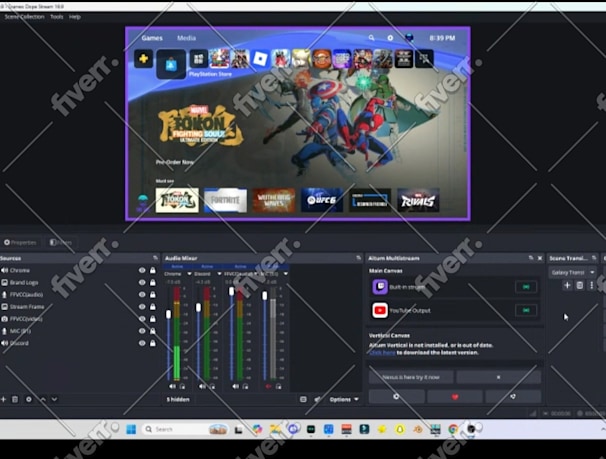The image size is (606, 459).
Task: Show hidden icons chevron in system tray
Action: pyautogui.click(x=603, y=429)
